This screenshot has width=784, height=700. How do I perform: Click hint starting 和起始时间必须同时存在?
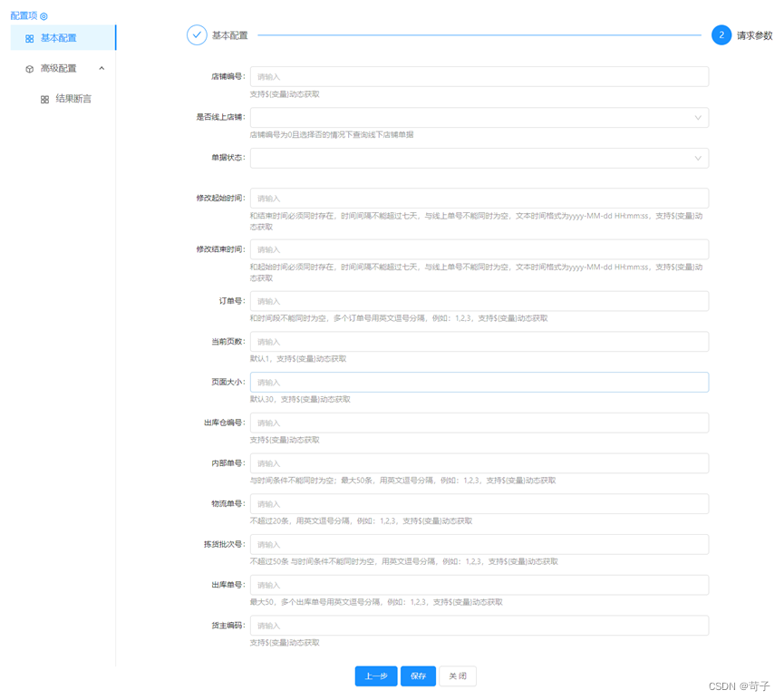[x=476, y=272]
